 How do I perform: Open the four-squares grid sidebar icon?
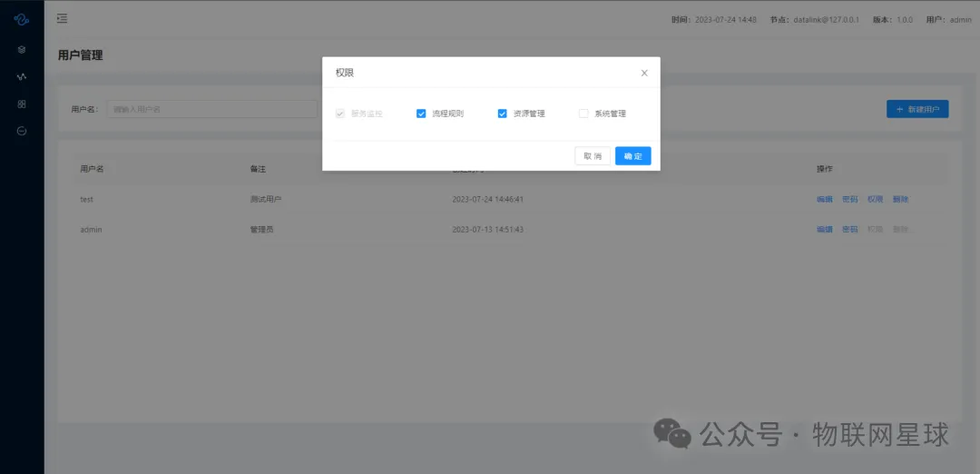click(x=22, y=104)
